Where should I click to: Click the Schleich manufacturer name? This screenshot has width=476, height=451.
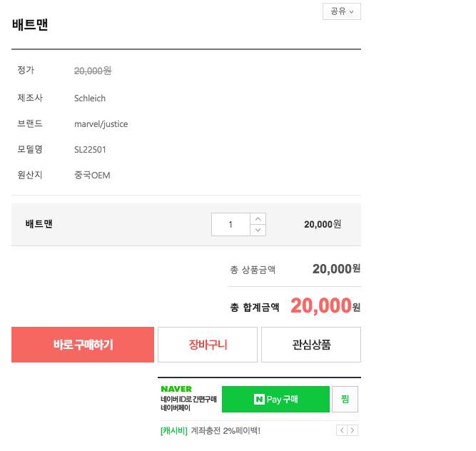click(x=90, y=98)
